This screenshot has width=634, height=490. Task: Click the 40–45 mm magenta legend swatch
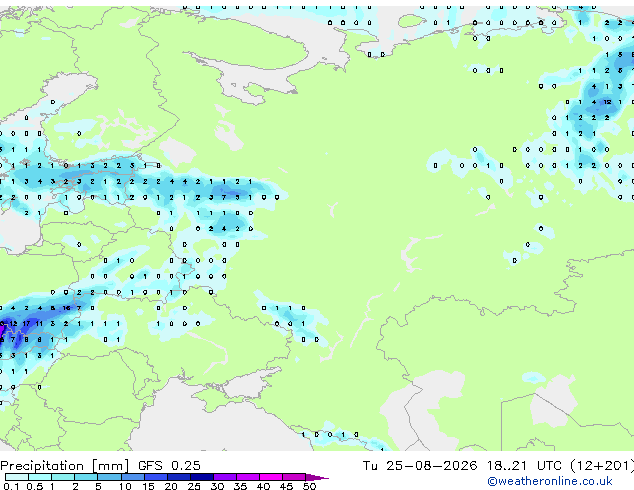tap(271, 477)
